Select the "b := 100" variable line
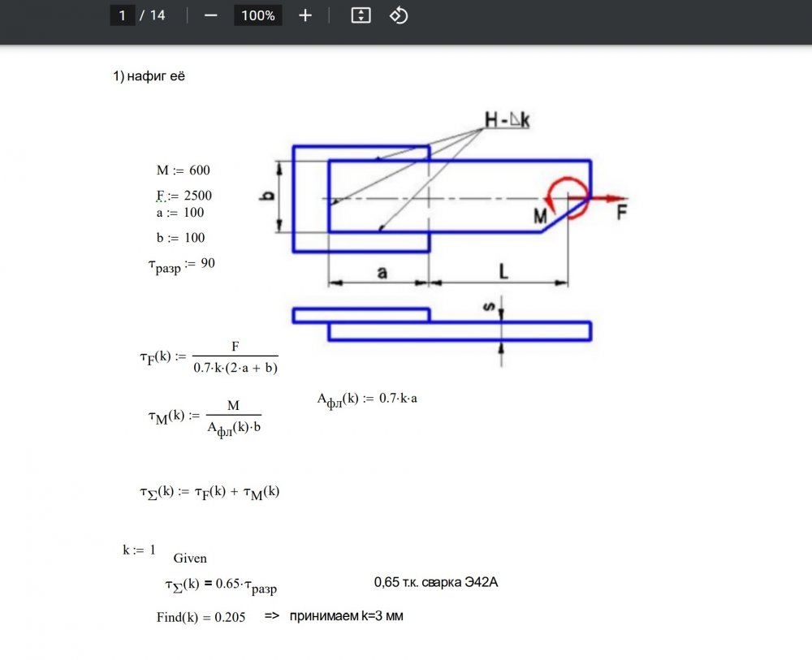 pos(180,238)
